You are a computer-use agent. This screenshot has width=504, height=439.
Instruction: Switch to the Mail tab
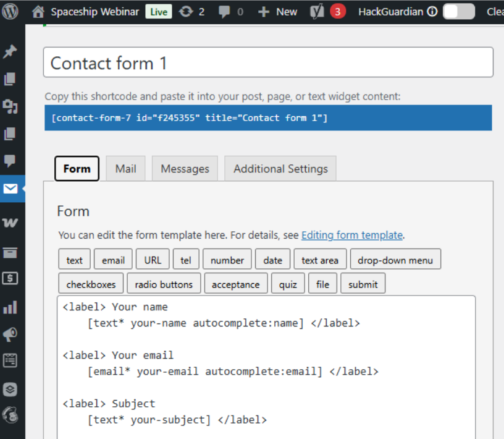(125, 169)
